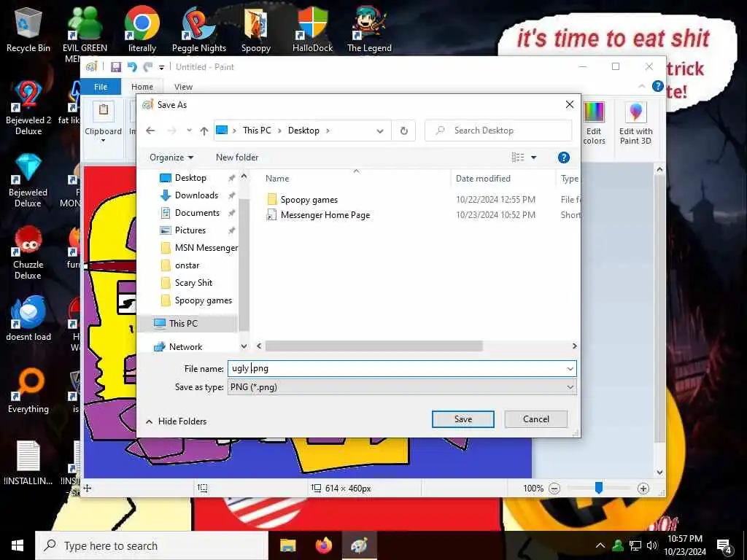This screenshot has width=747, height=560.
Task: Open the doesnt load Thunderbird icon
Action: click(x=28, y=318)
